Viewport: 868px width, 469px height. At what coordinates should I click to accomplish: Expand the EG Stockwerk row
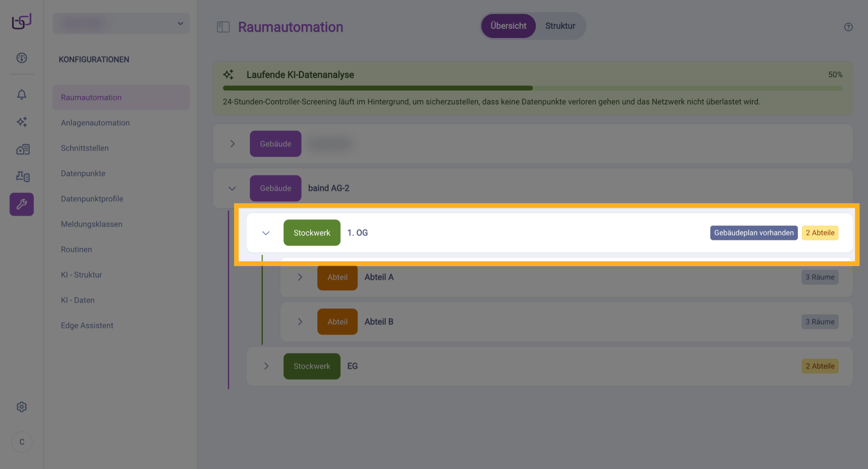coord(266,366)
